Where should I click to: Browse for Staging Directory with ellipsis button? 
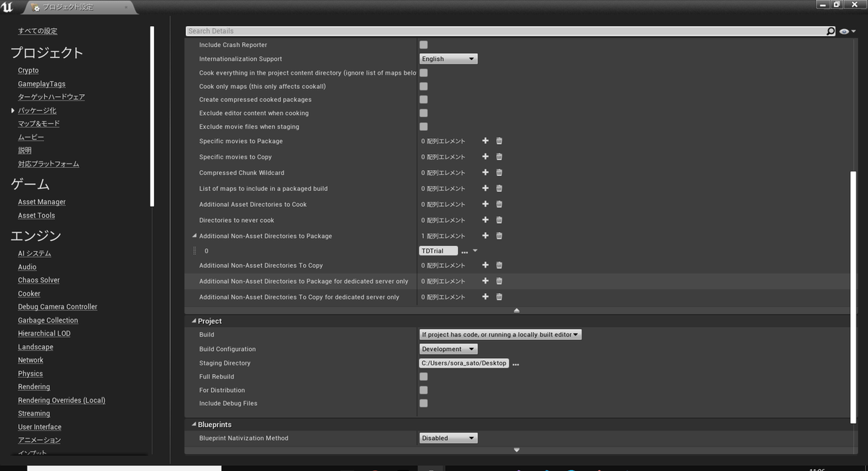[516, 363]
